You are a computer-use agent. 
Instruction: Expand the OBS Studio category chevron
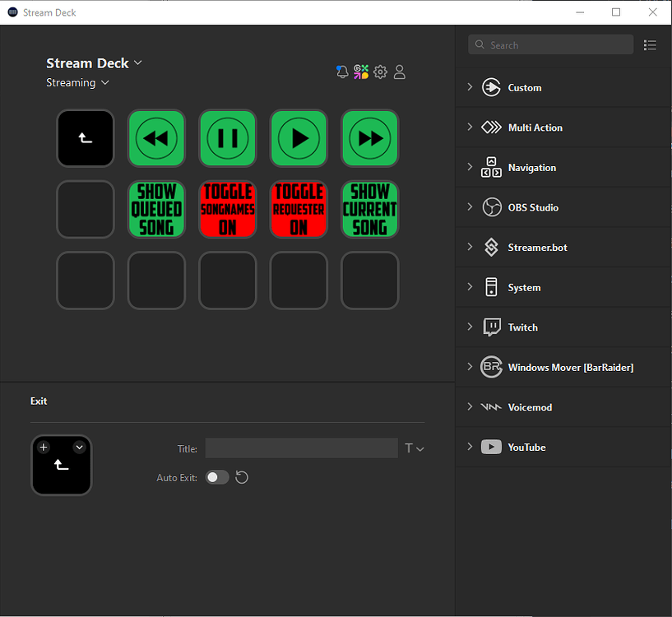point(470,206)
